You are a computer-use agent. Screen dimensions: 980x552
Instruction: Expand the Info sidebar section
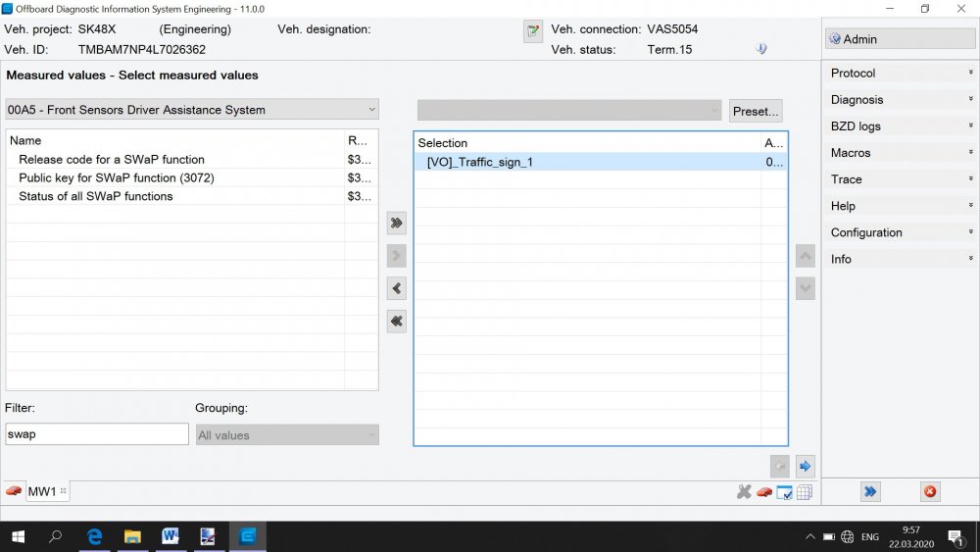click(900, 259)
